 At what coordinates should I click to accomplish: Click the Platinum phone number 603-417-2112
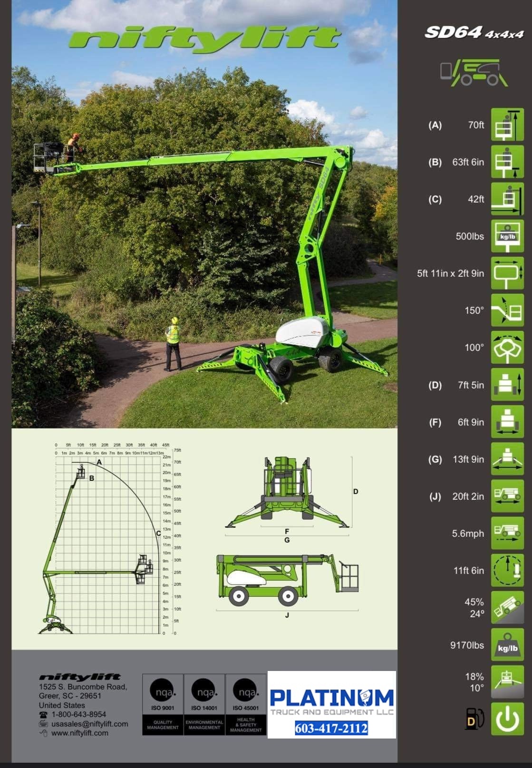click(331, 728)
